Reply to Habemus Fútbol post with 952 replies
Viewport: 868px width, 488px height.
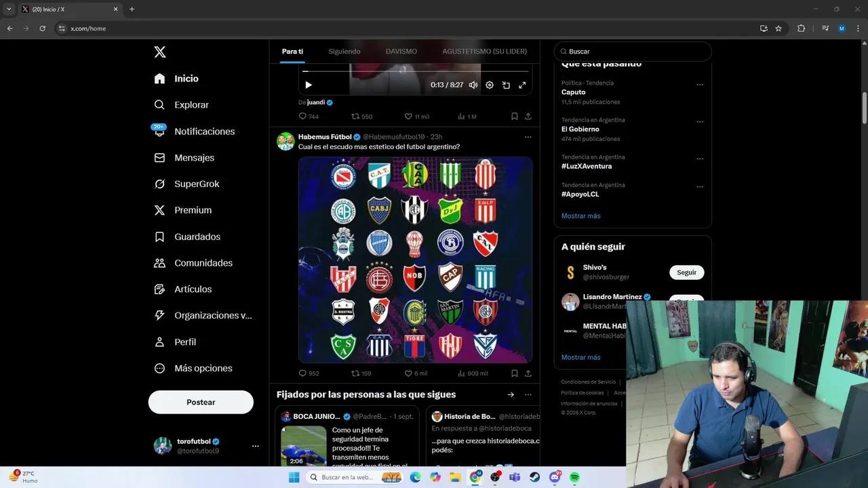[x=309, y=373]
